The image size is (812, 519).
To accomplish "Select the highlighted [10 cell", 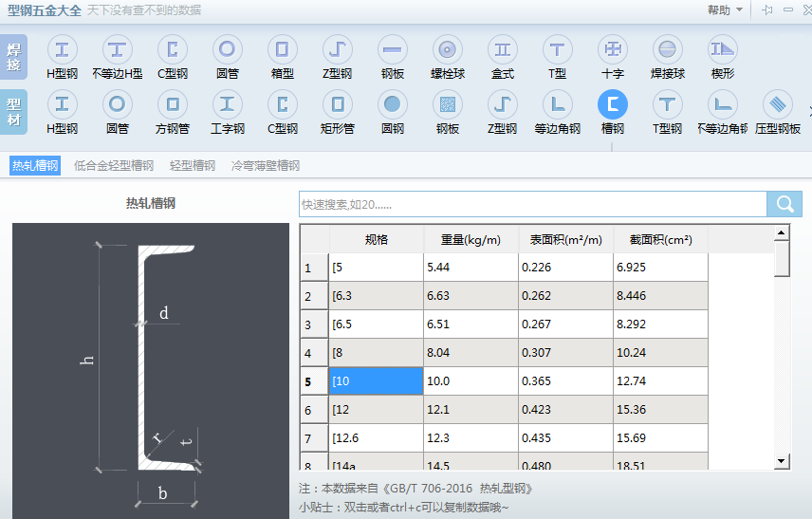I will click(x=376, y=381).
